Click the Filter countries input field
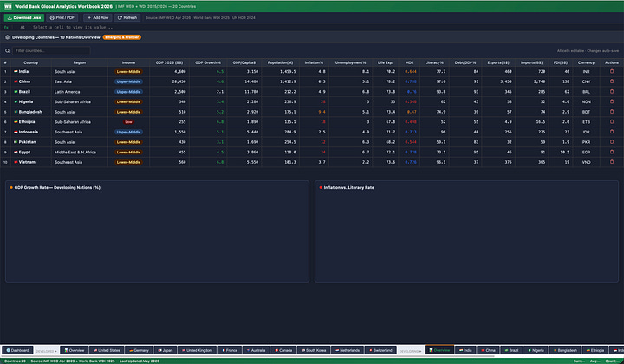The width and height of the screenshot is (624, 364). click(51, 50)
